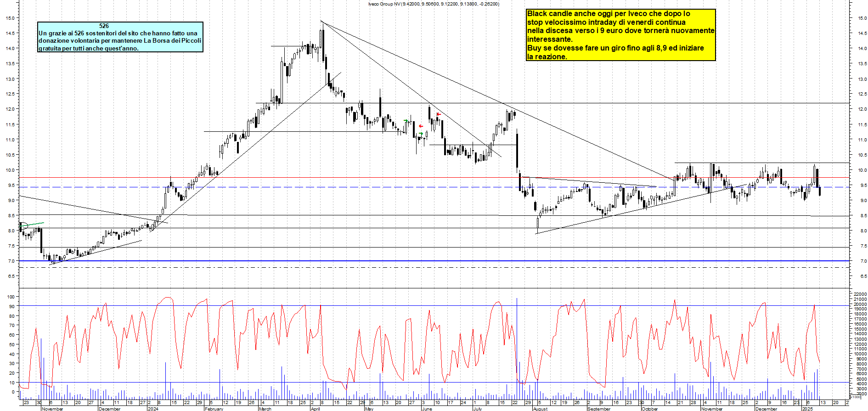Click the 'June' month label
868x411 pixels.
(427, 409)
